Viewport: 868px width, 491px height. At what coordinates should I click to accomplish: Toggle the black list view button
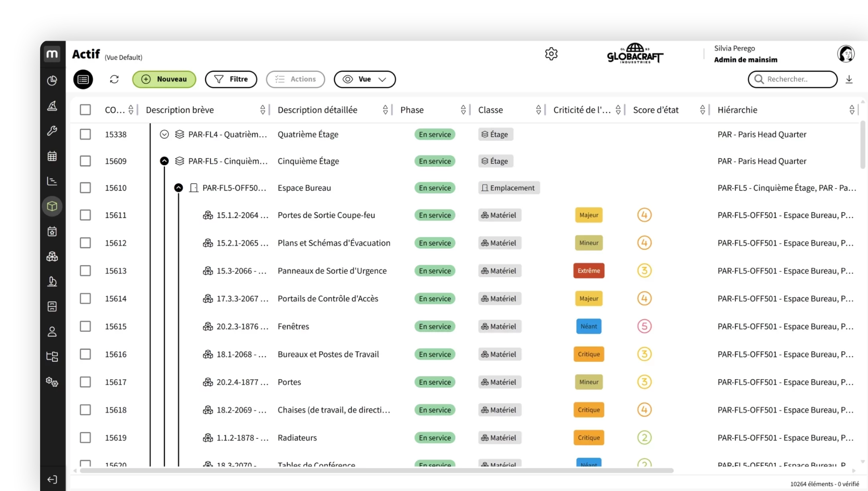point(83,79)
